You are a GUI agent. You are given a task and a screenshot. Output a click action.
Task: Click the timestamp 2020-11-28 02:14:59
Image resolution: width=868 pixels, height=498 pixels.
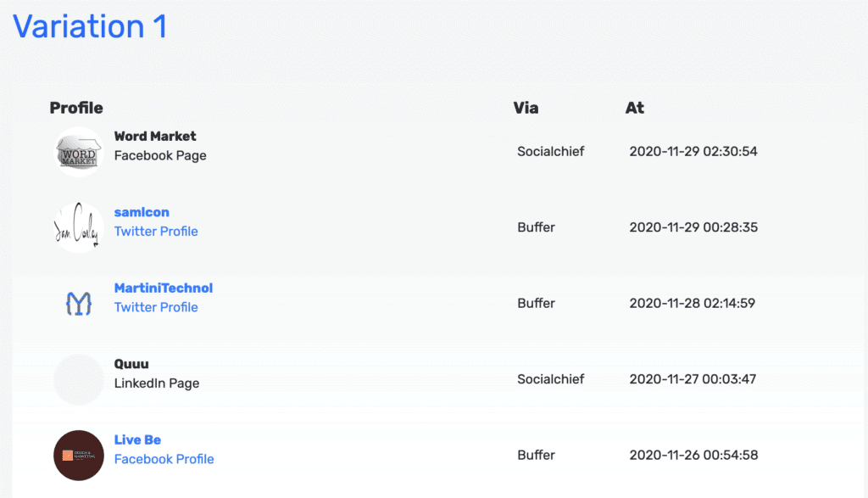click(x=692, y=304)
